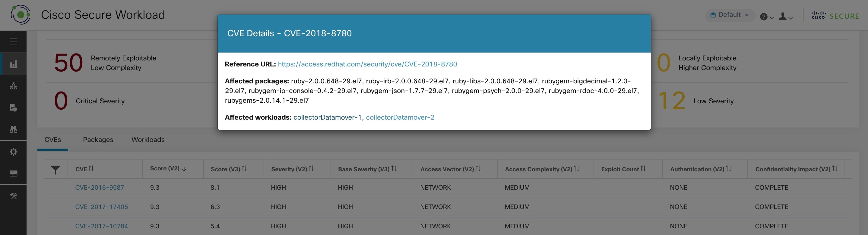Sort table by Confidentiality Impact (V2)
This screenshot has height=235, width=868.
click(x=835, y=169)
